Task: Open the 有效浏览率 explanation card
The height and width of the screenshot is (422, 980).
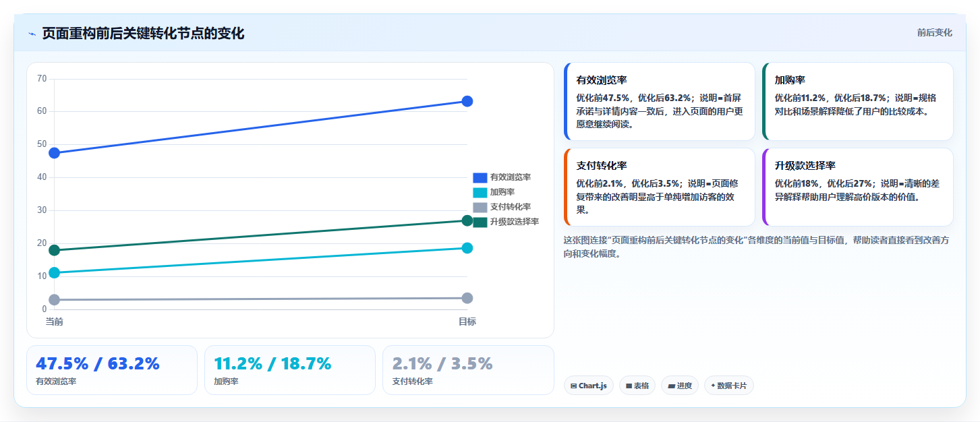Action: 659,101
